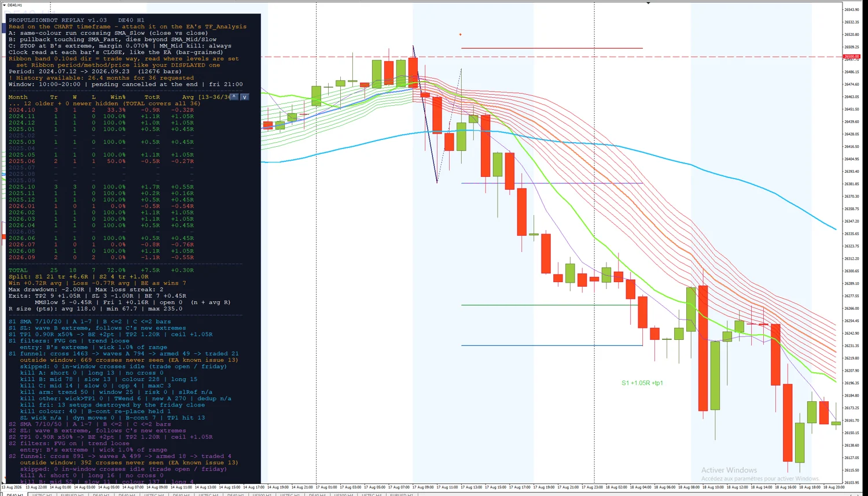Click the 26520.80 price scale label

point(851,35)
